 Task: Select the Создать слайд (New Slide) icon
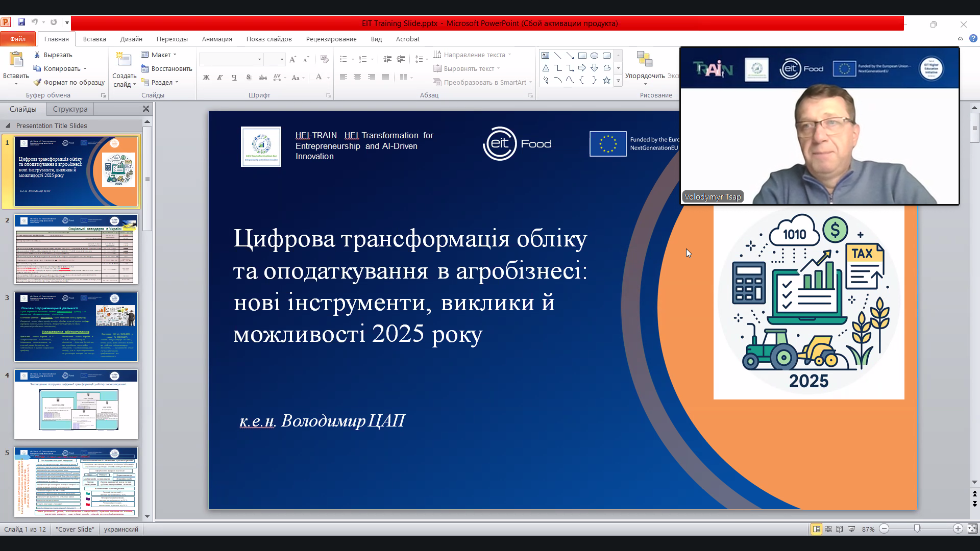124,59
